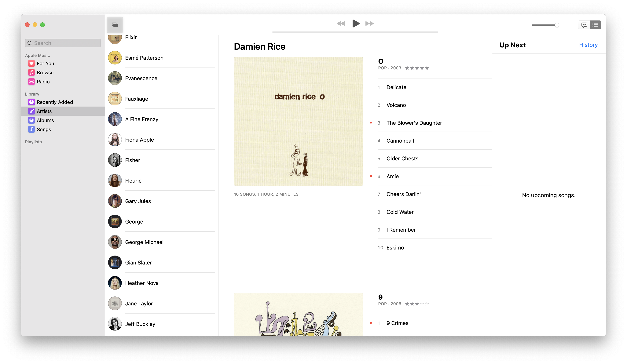Click the miniplayer artwork button
The width and height of the screenshot is (627, 364).
click(x=115, y=25)
